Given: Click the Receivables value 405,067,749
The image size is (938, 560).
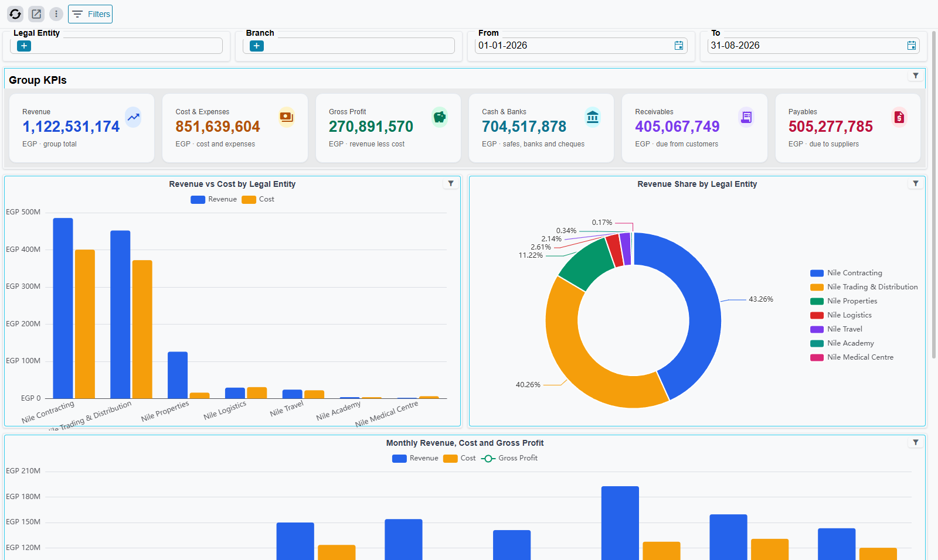Looking at the screenshot, I should pyautogui.click(x=677, y=127).
